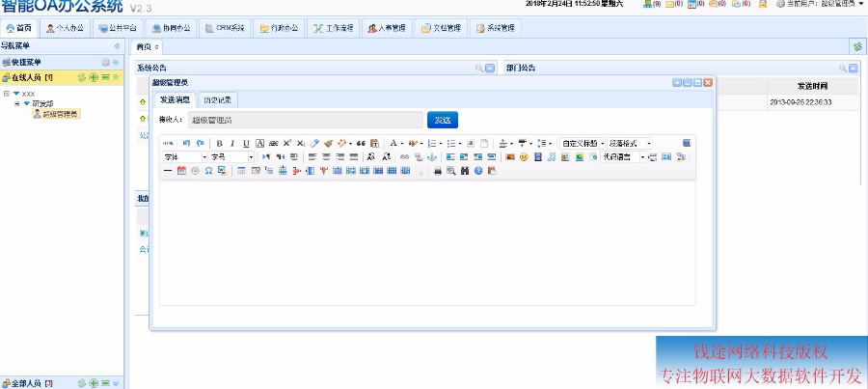Open find and replace binoculars icon
This screenshot has height=389, width=868.
point(465,171)
